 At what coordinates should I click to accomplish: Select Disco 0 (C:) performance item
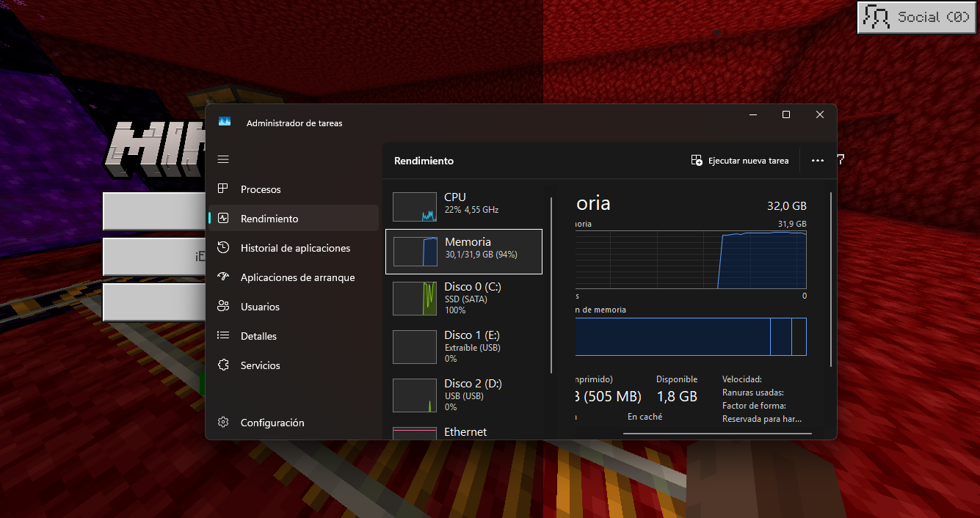coord(464,299)
